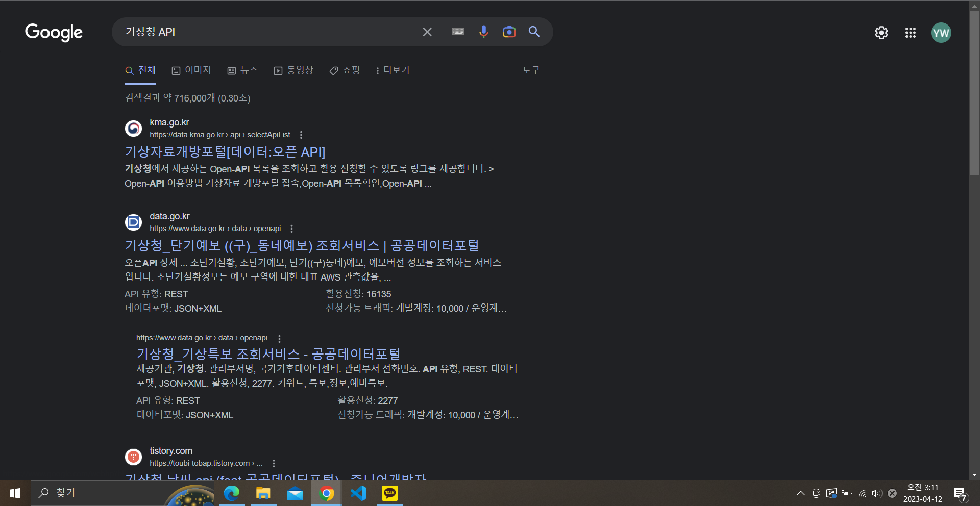Show hidden system tray icons
This screenshot has height=506, width=980.
coord(801,493)
